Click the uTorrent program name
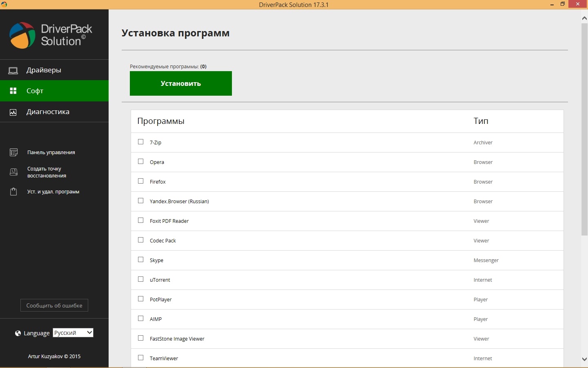The height and width of the screenshot is (368, 588). (160, 280)
